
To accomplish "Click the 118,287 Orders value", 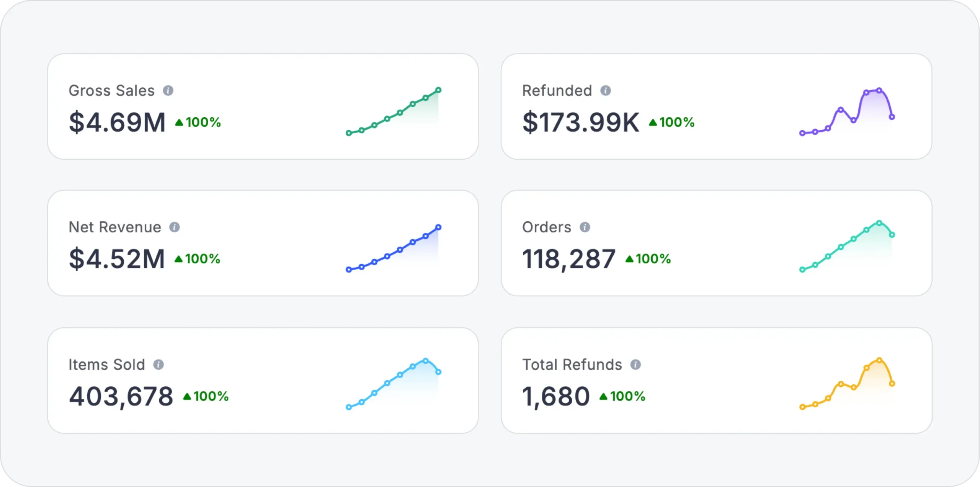I will (569, 259).
